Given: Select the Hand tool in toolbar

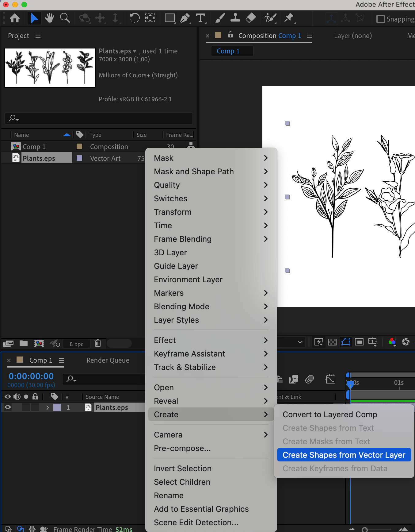Looking at the screenshot, I should [x=49, y=18].
